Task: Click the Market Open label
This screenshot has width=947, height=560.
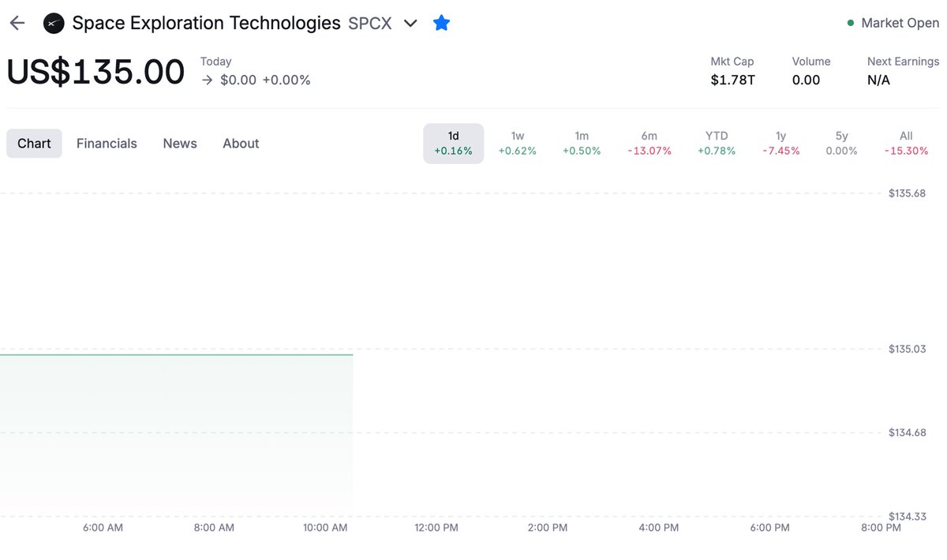Action: [900, 23]
